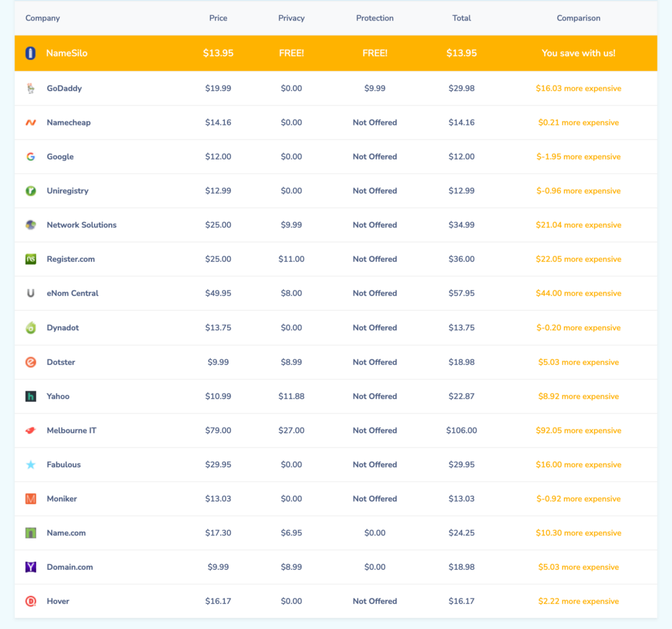Click the Melbourne IT logo icon
The width and height of the screenshot is (672, 629).
(x=30, y=430)
